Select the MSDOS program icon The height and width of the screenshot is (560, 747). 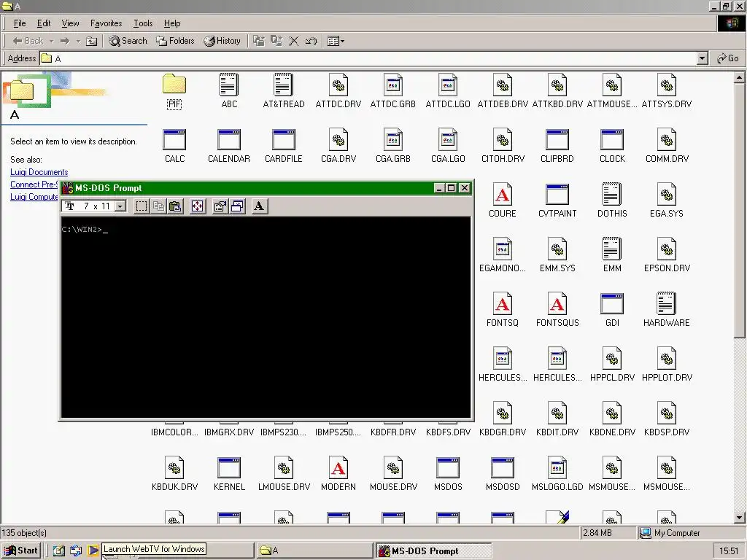click(x=448, y=474)
